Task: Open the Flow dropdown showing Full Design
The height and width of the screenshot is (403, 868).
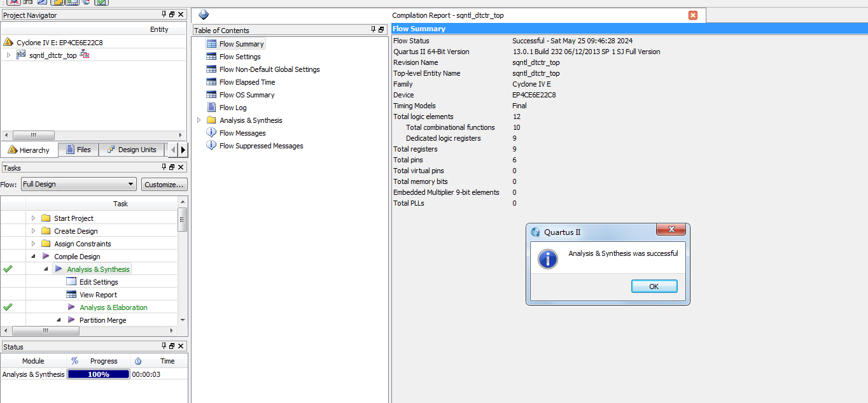Action: (79, 184)
